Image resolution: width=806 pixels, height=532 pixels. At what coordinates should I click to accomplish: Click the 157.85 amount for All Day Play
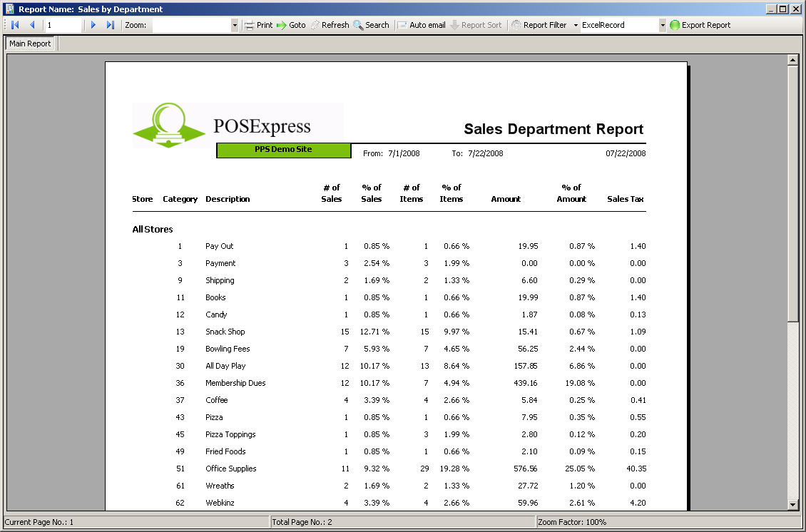point(526,366)
